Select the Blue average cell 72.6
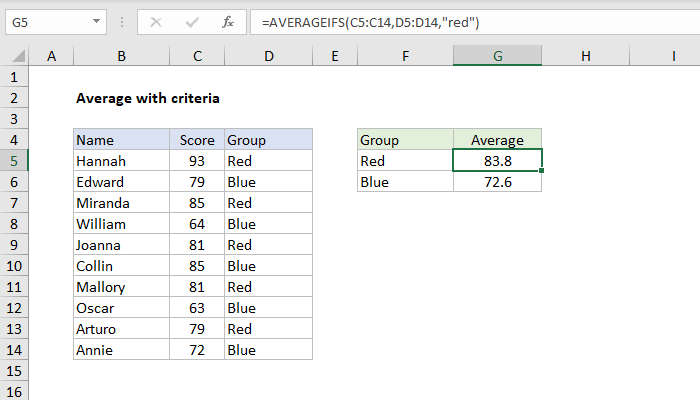The height and width of the screenshot is (400, 700). point(497,181)
